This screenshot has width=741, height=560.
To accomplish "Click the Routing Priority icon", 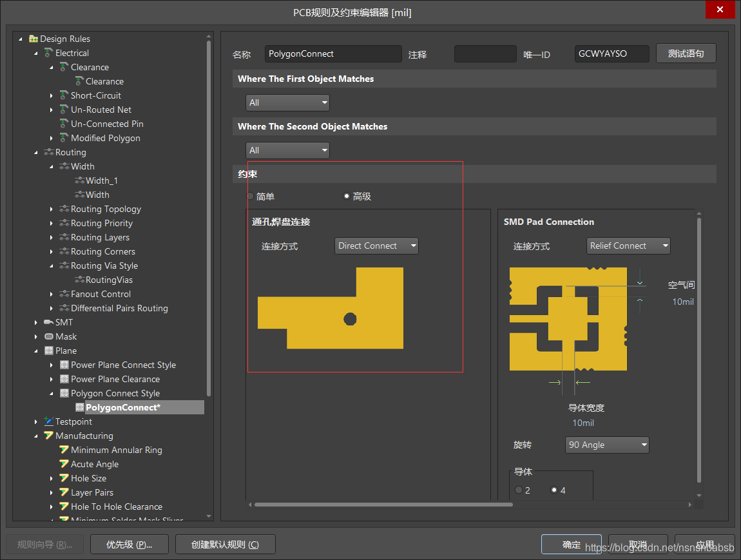I will [x=64, y=223].
